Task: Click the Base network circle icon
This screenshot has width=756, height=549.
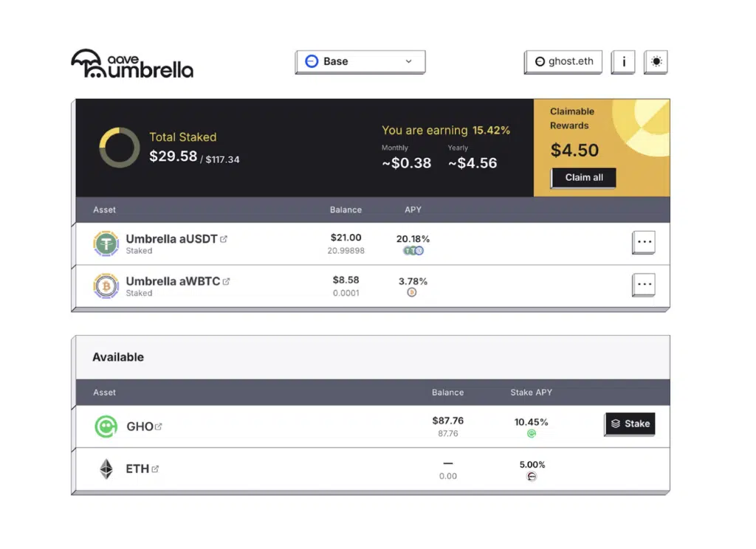Action: (312, 61)
